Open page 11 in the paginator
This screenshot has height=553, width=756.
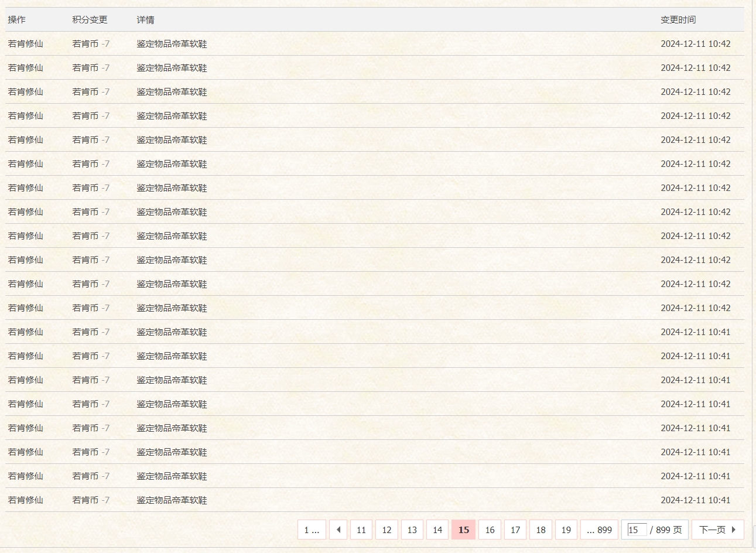click(361, 530)
